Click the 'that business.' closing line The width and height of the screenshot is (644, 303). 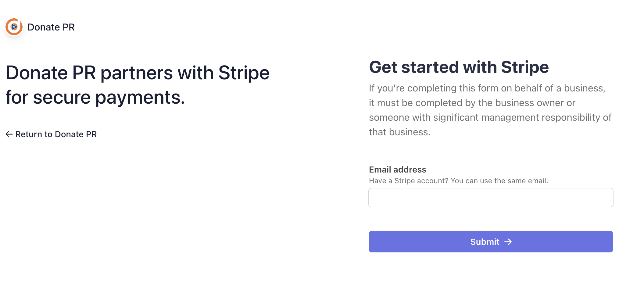399,132
